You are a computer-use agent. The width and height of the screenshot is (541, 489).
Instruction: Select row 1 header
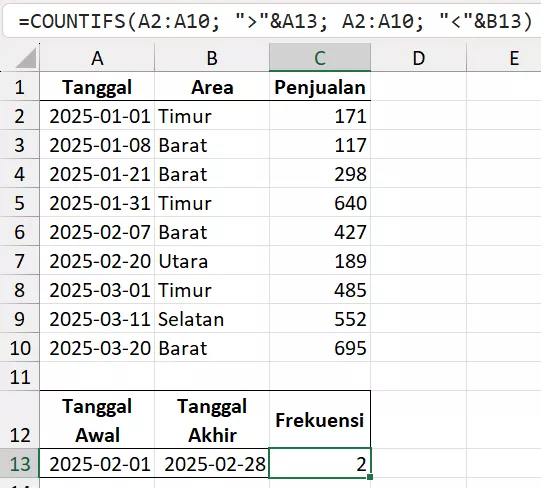[20, 87]
